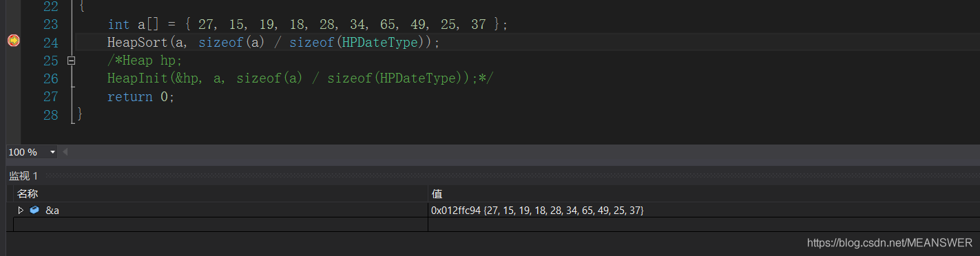Click the variable cube icon beside &a
980x256 pixels.
(x=34, y=210)
